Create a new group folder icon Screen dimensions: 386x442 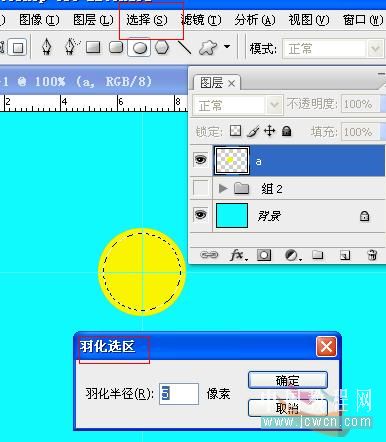click(317, 255)
